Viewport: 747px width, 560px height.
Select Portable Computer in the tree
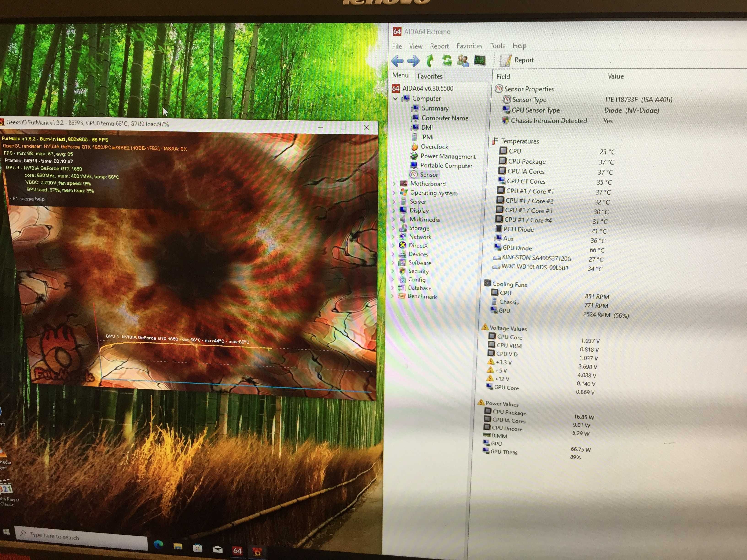(441, 166)
